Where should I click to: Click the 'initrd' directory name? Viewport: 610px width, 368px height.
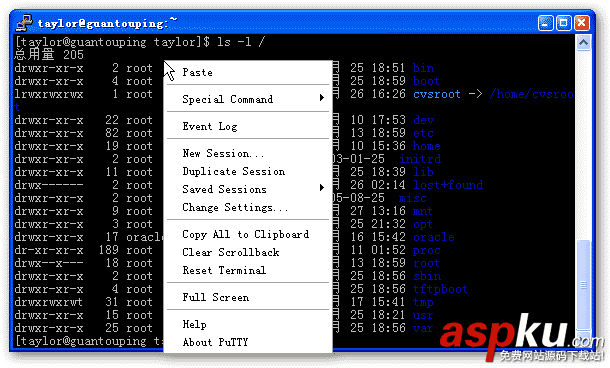(x=420, y=159)
